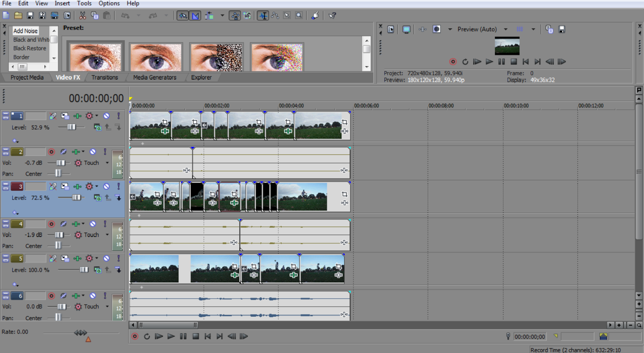
Task: Click the What's This help icon
Action: [x=332, y=15]
